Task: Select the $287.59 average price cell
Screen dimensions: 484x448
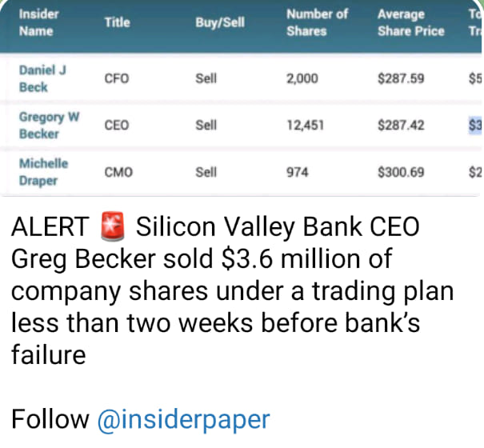Action: pos(401,78)
